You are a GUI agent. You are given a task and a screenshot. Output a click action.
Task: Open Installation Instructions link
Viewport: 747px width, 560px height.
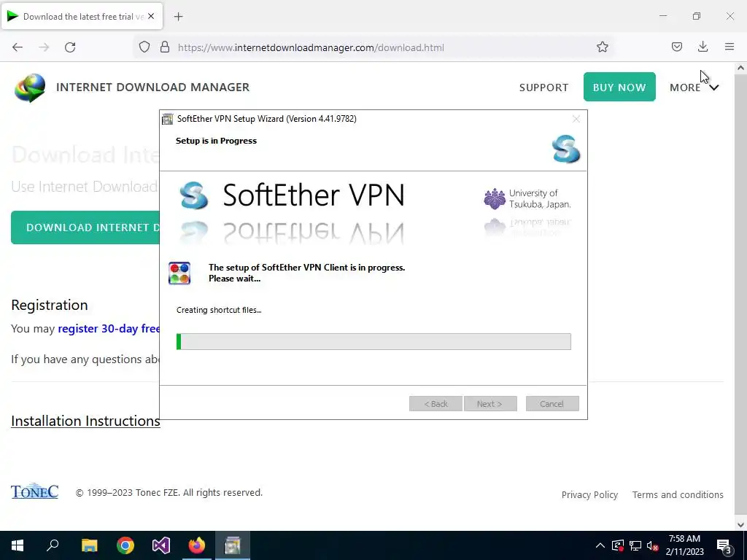pyautogui.click(x=85, y=421)
